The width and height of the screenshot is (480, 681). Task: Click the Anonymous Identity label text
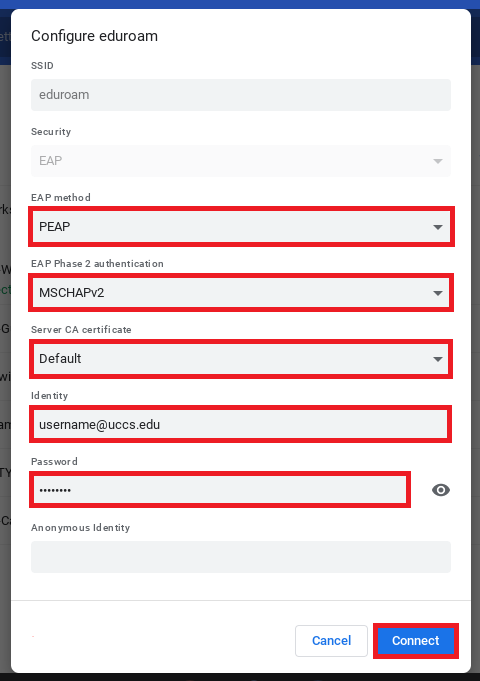point(80,528)
